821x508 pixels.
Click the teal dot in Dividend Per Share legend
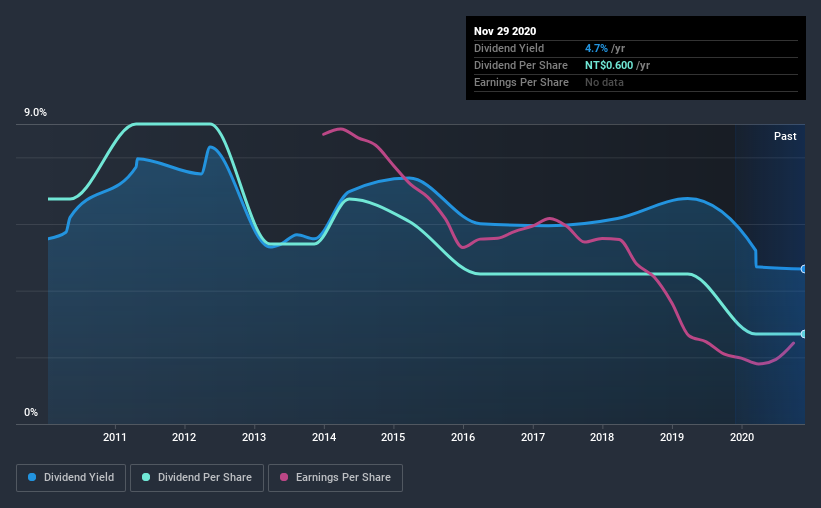(146, 478)
